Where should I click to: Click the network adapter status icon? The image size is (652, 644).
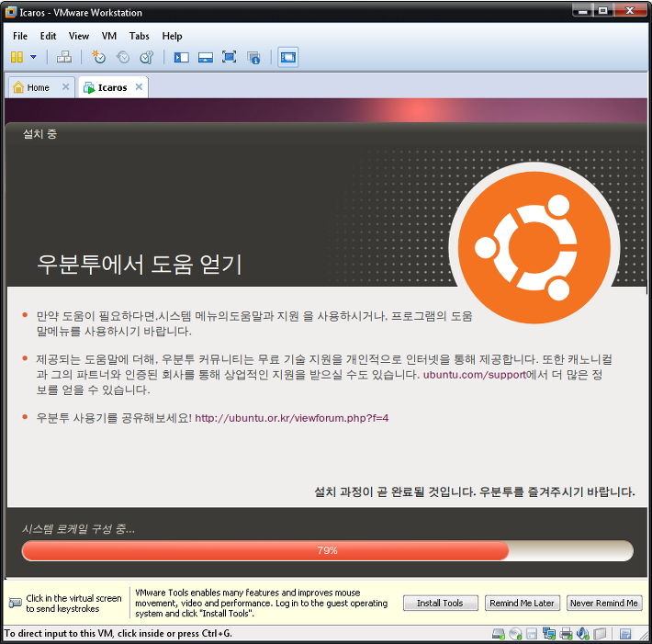(549, 634)
